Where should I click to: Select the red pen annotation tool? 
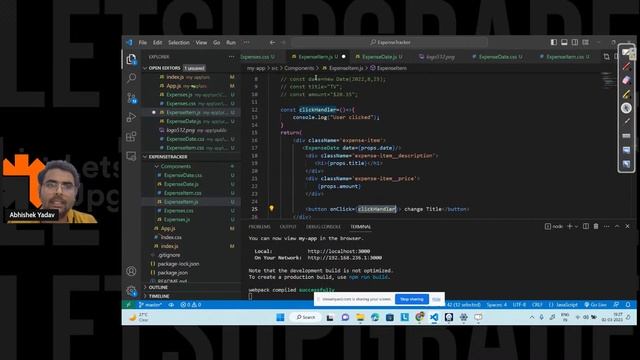click(x=626, y=67)
